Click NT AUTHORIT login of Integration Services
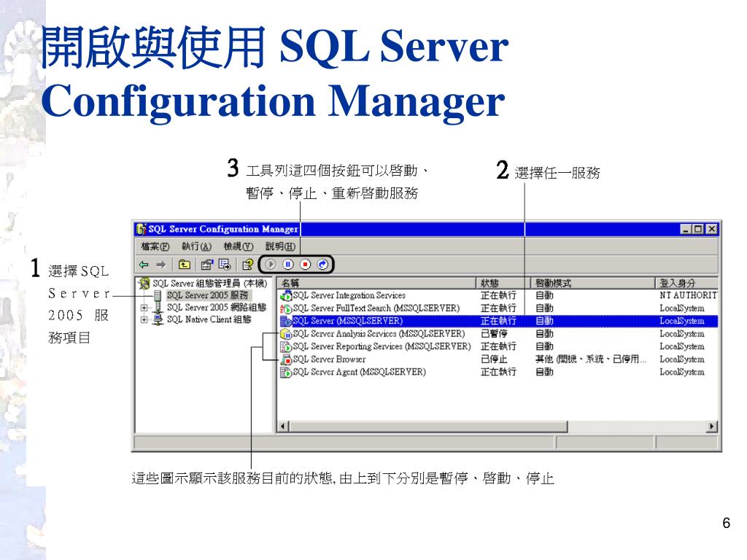The image size is (747, 560). (689, 296)
